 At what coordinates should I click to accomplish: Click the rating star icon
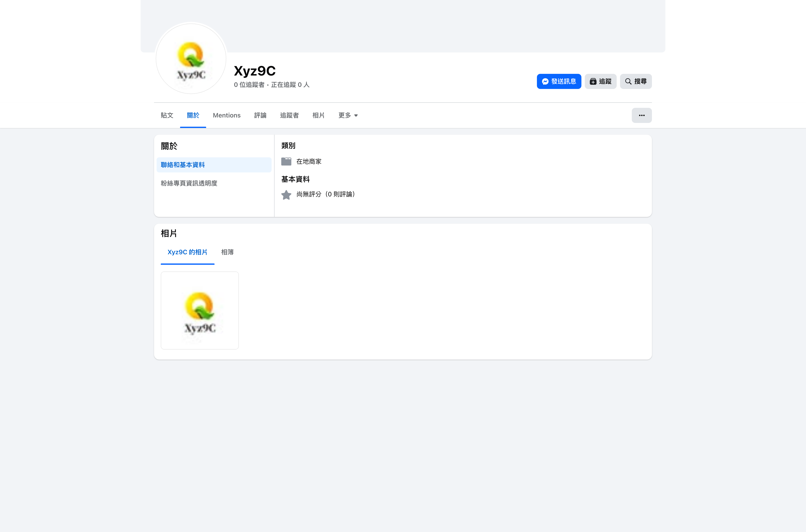[x=286, y=195]
